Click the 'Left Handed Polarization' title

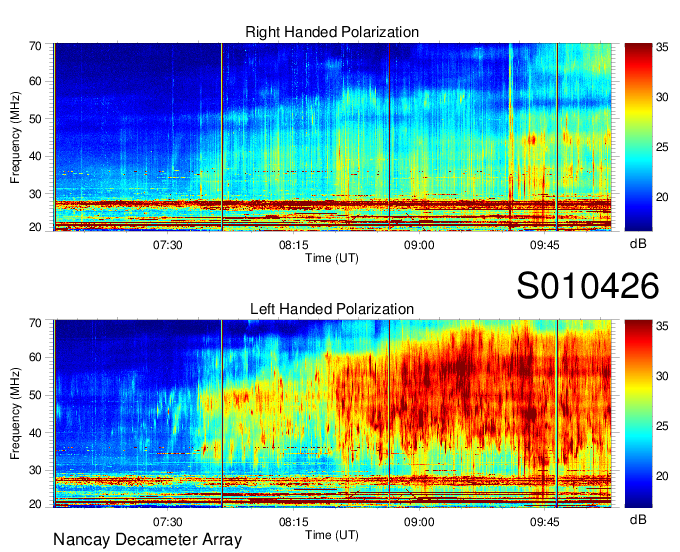click(332, 309)
